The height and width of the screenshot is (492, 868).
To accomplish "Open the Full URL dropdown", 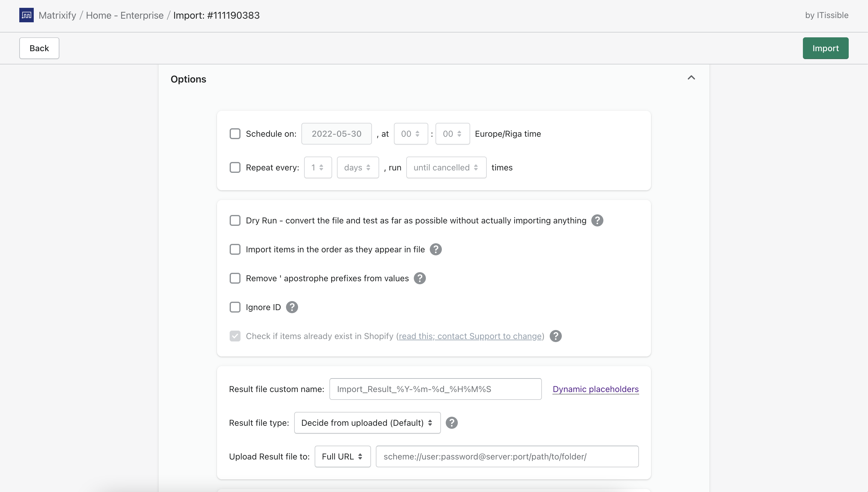I will pos(342,456).
